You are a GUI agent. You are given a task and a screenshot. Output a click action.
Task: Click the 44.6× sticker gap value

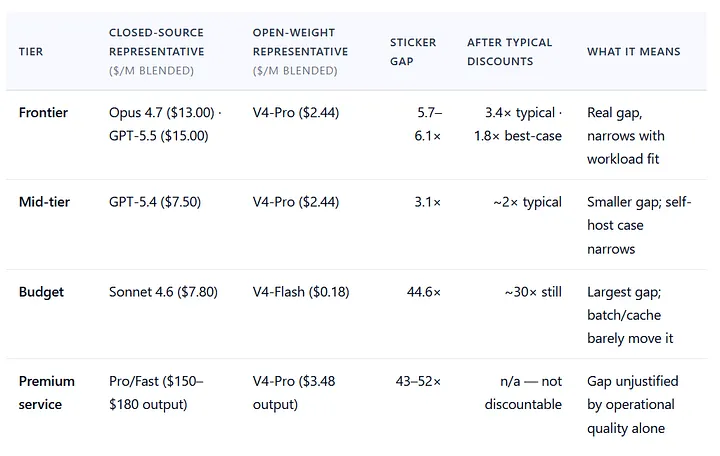[x=423, y=292]
